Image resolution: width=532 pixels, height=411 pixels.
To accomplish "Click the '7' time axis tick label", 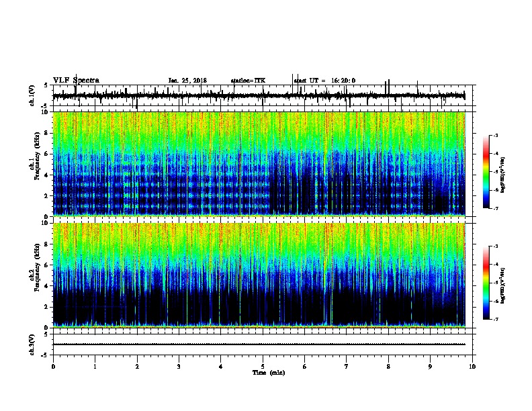I will click(347, 367).
